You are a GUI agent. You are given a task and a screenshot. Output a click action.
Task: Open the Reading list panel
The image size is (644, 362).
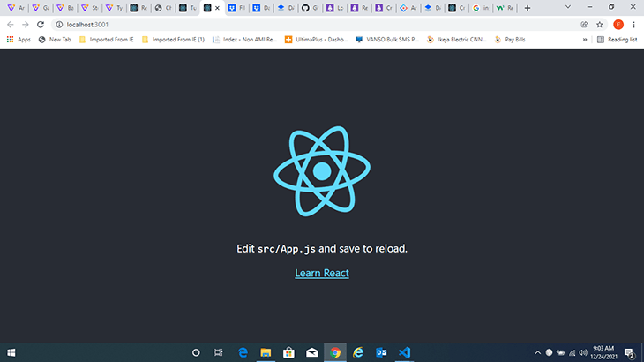[x=617, y=40]
